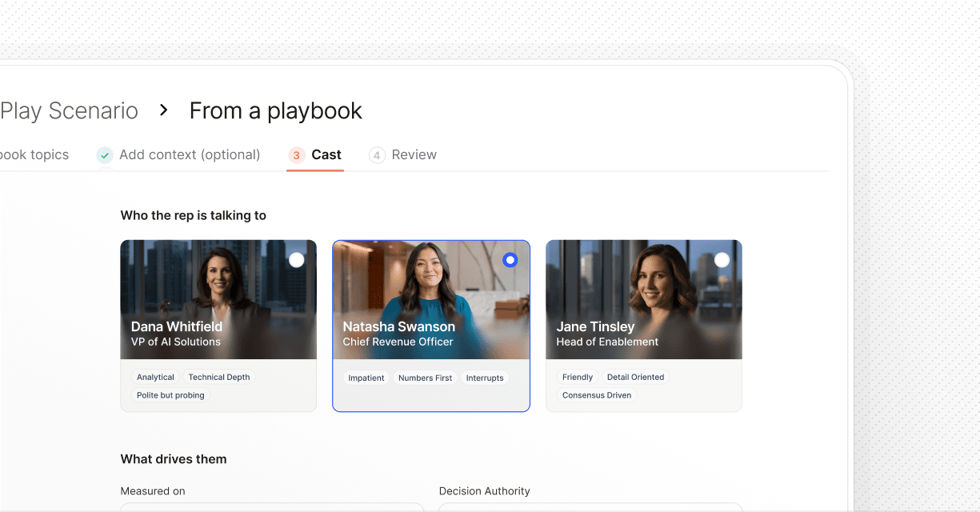Go back to Play Scenario breadcrumb
The height and width of the screenshot is (512, 980).
point(69,110)
